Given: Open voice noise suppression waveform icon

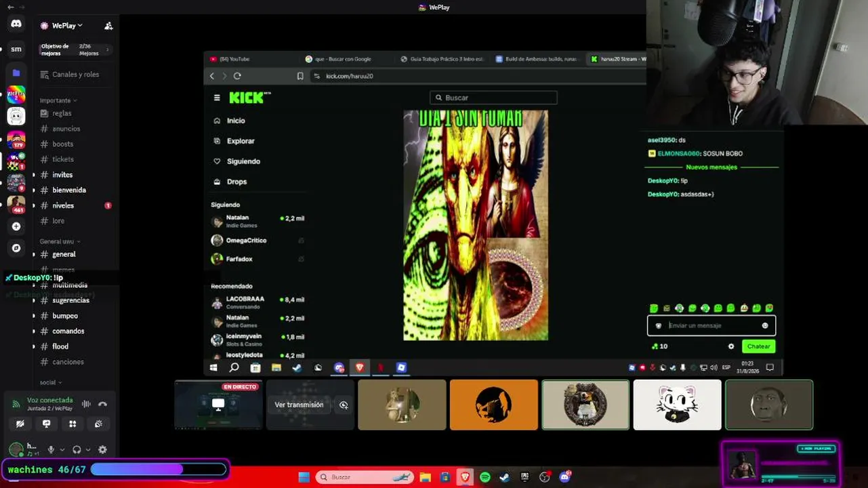Looking at the screenshot, I should 86,404.
